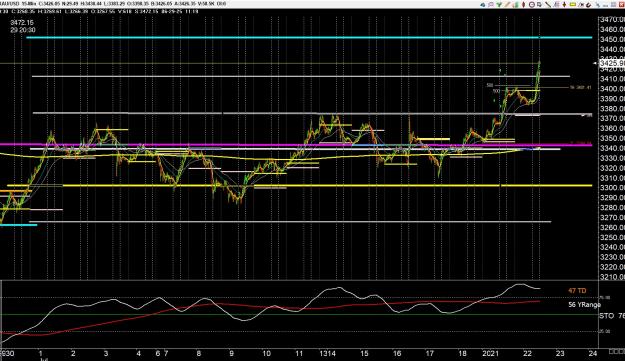Image resolution: width=625 pixels, height=361 pixels.
Task: Click the current price tag 3425.90
Action: coord(612,63)
